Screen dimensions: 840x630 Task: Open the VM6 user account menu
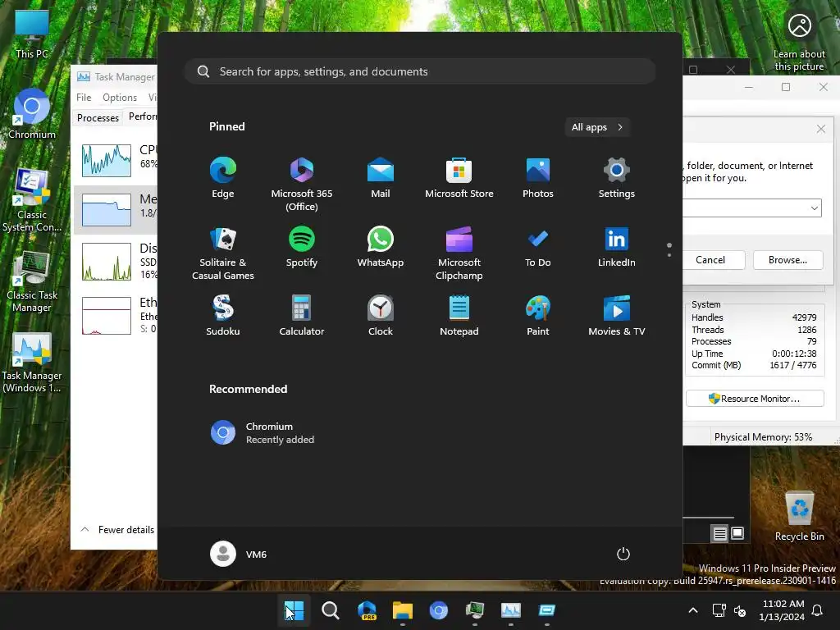pyautogui.click(x=239, y=554)
